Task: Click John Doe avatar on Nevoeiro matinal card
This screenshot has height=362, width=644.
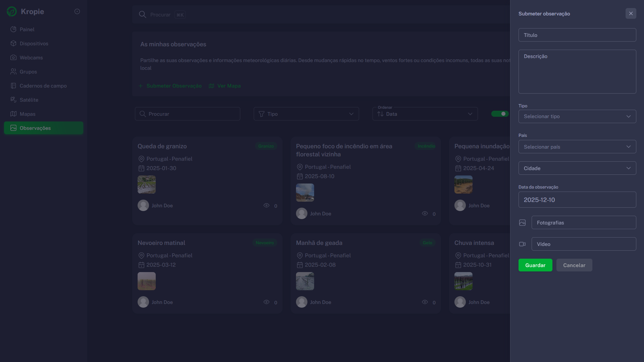Action: point(143,302)
